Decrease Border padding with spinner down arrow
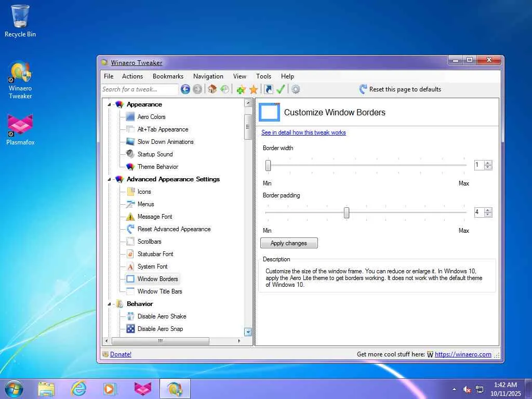The image size is (532, 399). (x=488, y=215)
